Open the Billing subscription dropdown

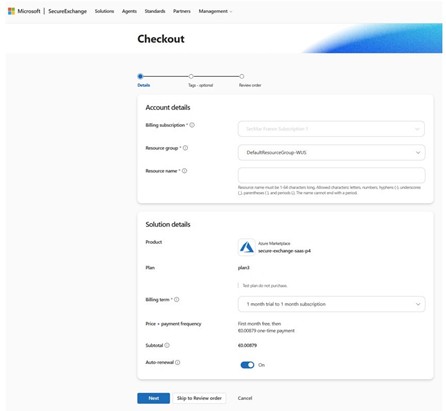click(x=331, y=129)
